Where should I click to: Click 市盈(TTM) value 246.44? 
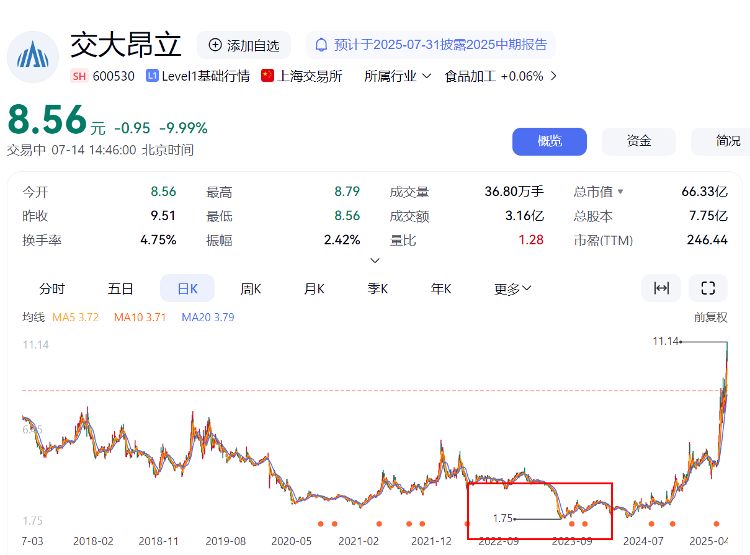[707, 239]
